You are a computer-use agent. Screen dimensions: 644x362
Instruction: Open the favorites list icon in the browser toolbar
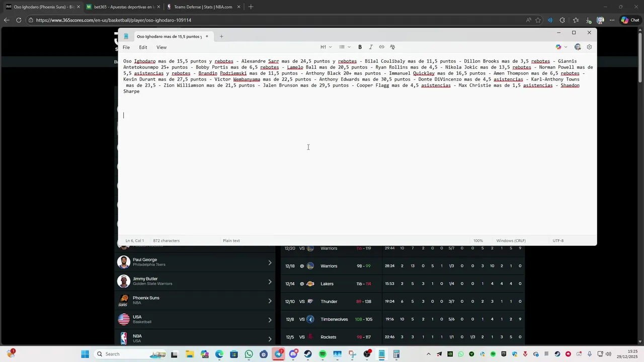(x=576, y=20)
